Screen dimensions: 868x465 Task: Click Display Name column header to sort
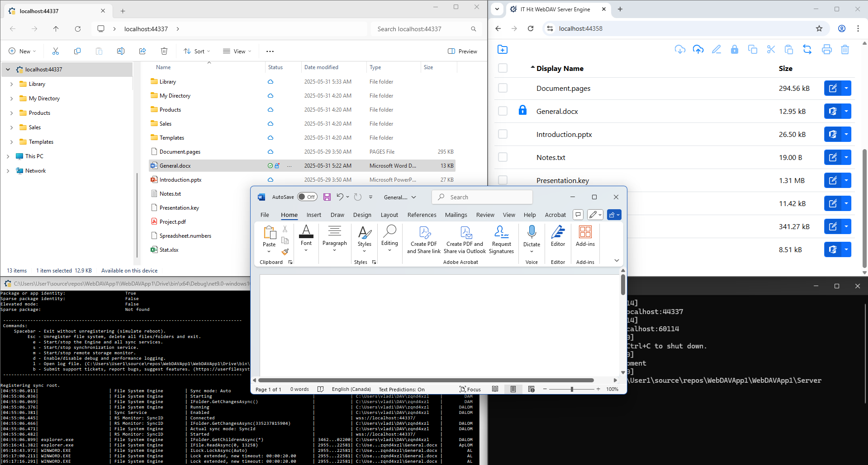point(560,68)
